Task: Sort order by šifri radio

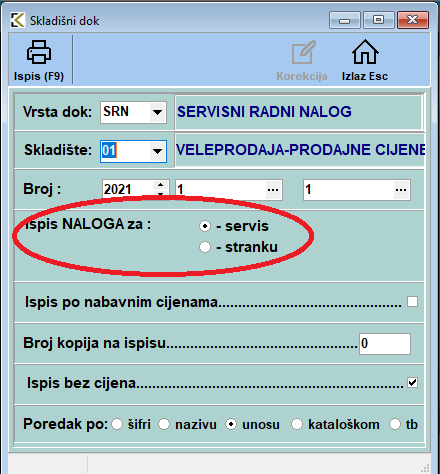Action: [117, 424]
